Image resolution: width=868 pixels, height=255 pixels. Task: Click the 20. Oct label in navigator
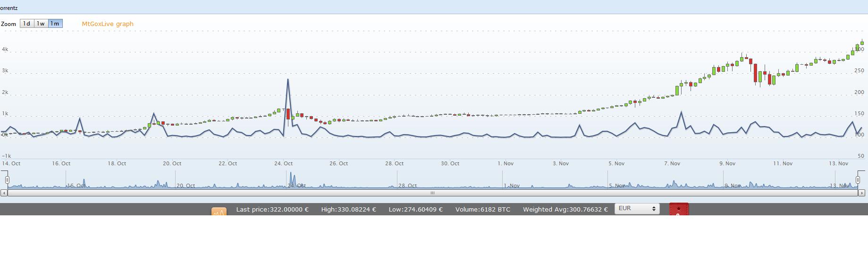click(185, 186)
